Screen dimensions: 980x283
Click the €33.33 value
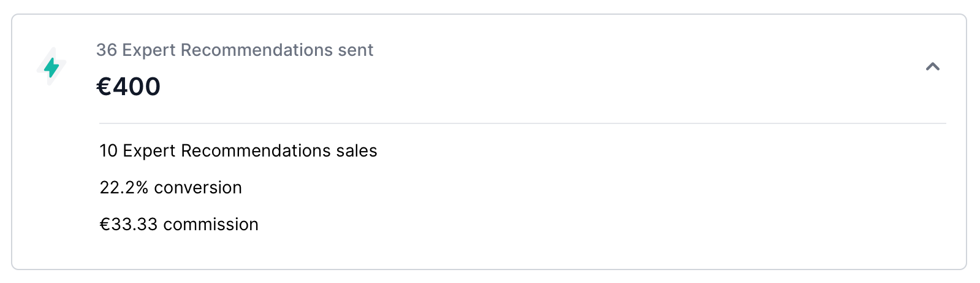pos(129,224)
